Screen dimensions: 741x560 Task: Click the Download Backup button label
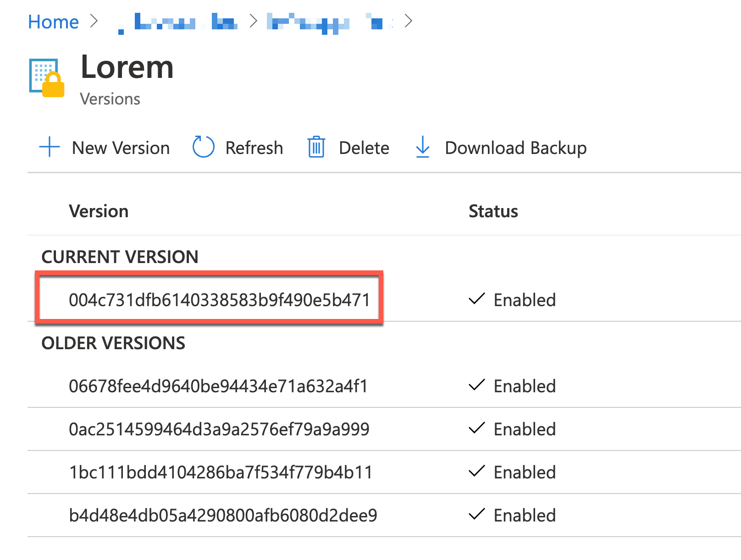pyautogui.click(x=515, y=148)
